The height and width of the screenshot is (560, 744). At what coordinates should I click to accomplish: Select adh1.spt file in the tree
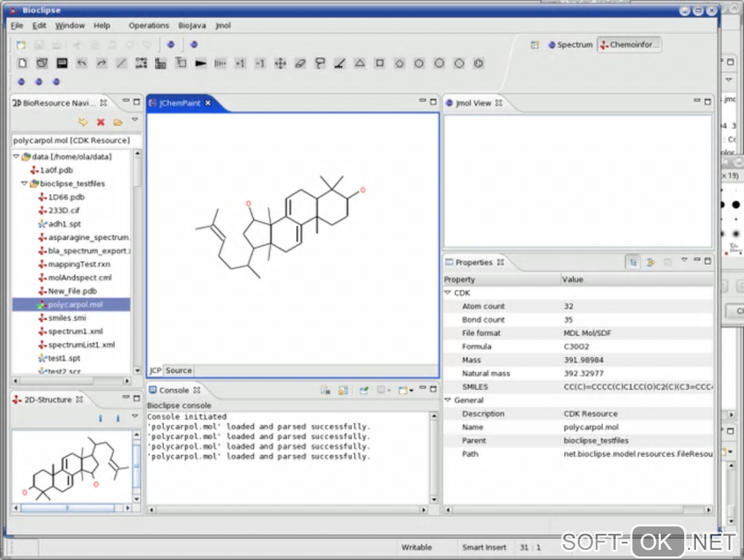[64, 224]
